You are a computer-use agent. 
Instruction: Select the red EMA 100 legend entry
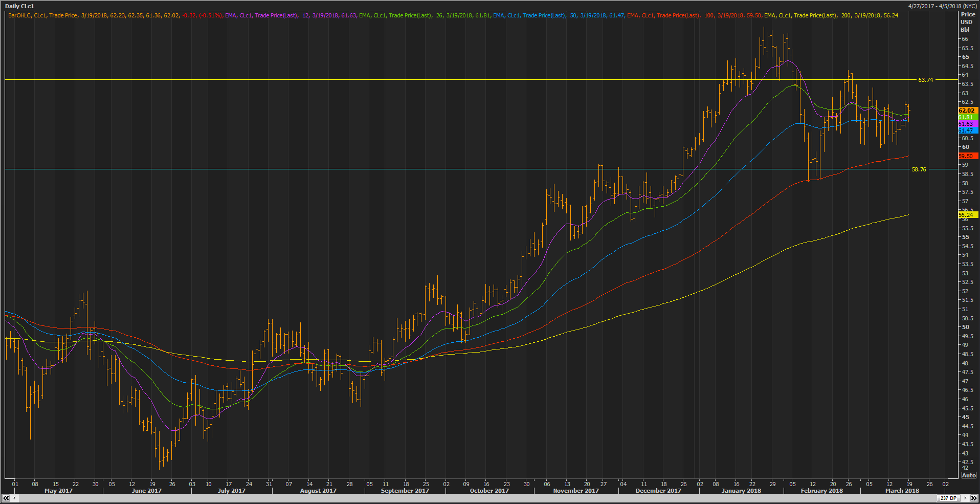pyautogui.click(x=694, y=15)
